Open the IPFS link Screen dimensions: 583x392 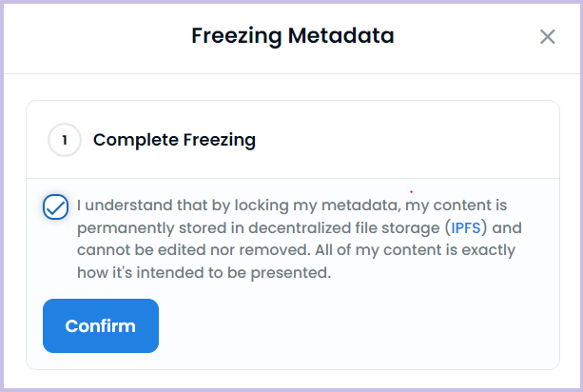pos(466,227)
